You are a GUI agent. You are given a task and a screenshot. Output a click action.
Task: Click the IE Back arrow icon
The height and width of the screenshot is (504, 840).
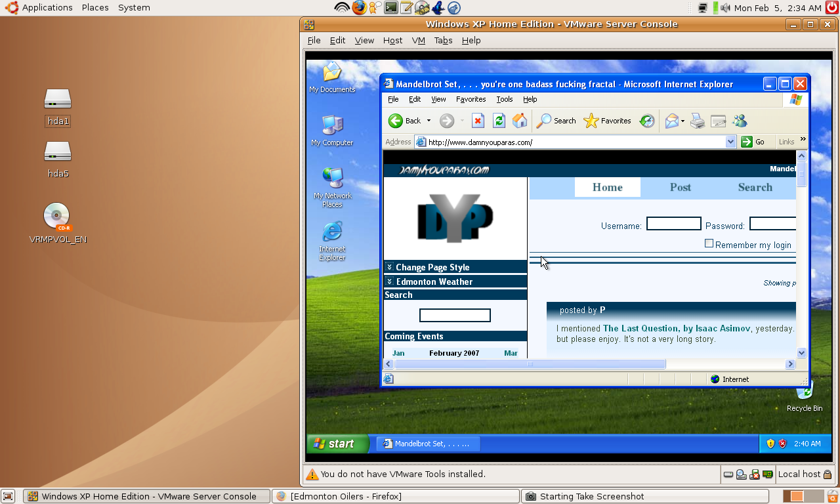(396, 121)
